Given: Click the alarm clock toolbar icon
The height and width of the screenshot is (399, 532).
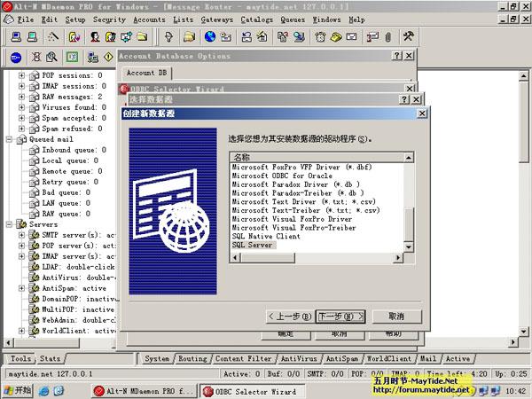Looking at the screenshot, I should coord(320,37).
